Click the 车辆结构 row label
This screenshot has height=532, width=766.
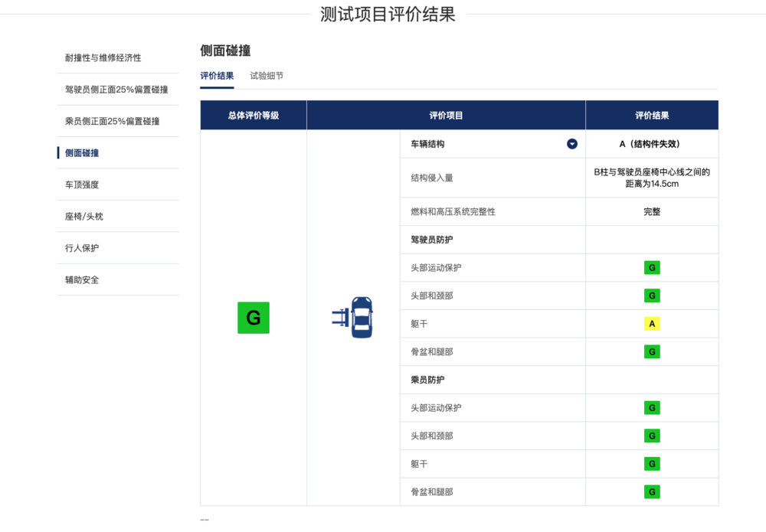coord(427,144)
